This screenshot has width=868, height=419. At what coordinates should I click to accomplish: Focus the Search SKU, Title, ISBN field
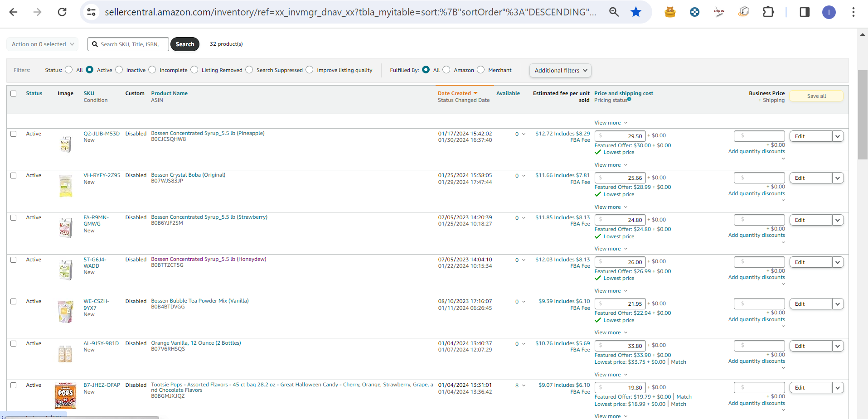tap(128, 44)
